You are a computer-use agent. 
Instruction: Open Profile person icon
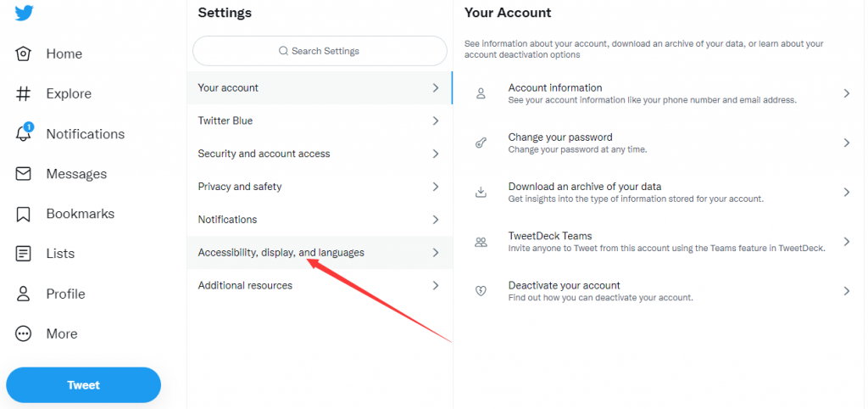23,294
